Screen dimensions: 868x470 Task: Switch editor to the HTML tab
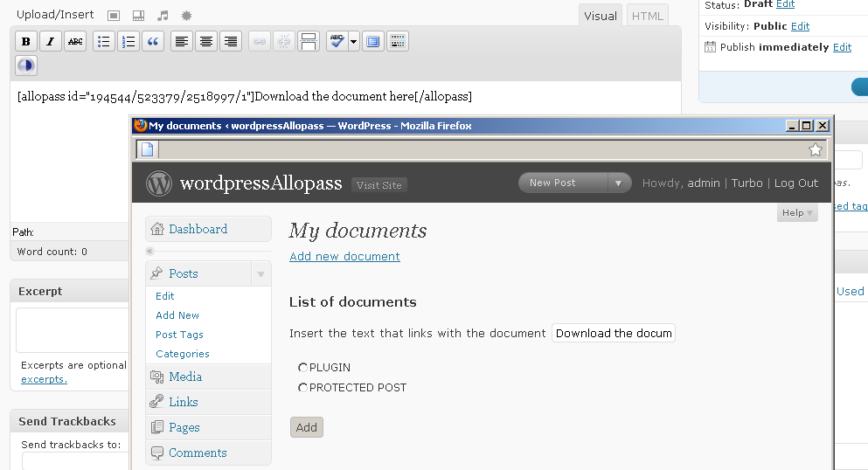tap(647, 16)
